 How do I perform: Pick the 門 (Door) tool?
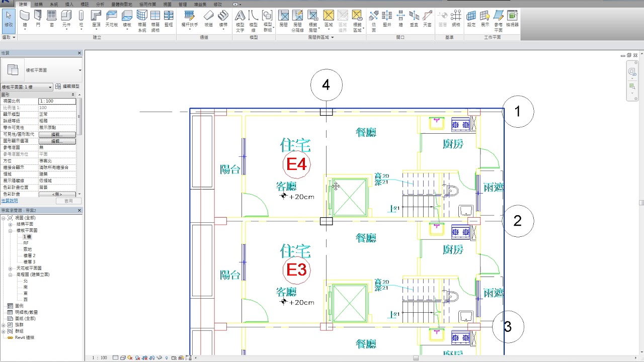click(38, 20)
